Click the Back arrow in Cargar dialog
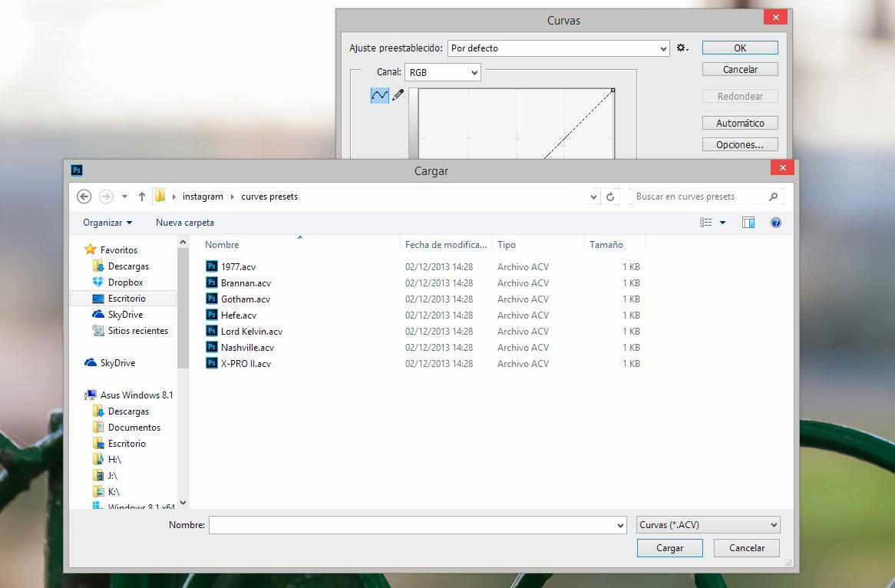 point(84,197)
